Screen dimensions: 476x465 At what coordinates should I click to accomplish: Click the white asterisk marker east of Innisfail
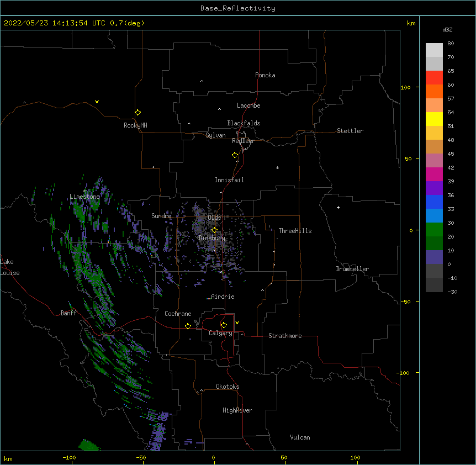[x=277, y=167]
